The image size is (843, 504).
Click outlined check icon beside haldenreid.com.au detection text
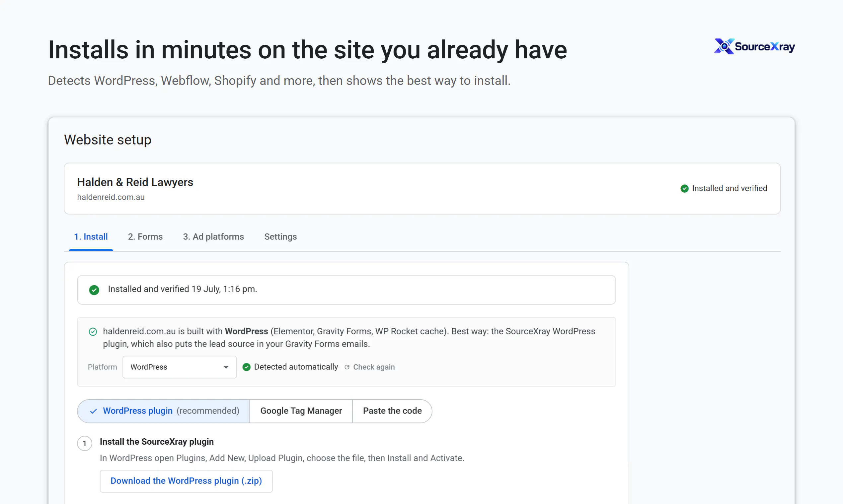(x=93, y=332)
